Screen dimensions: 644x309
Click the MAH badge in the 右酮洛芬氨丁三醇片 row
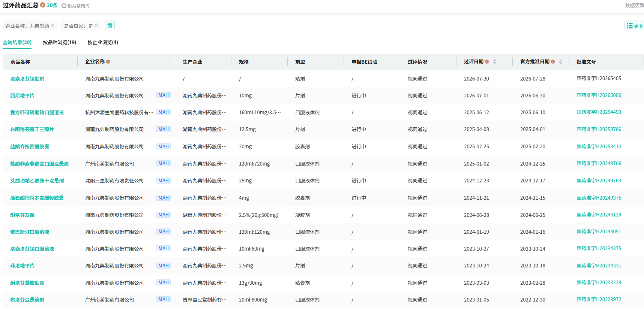click(164, 130)
